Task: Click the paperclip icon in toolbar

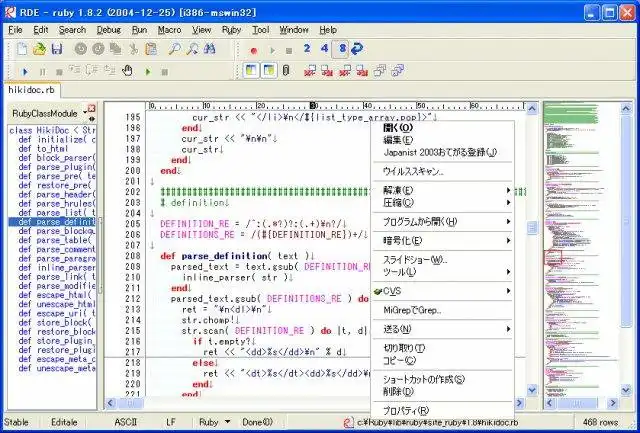Action: tap(286, 71)
